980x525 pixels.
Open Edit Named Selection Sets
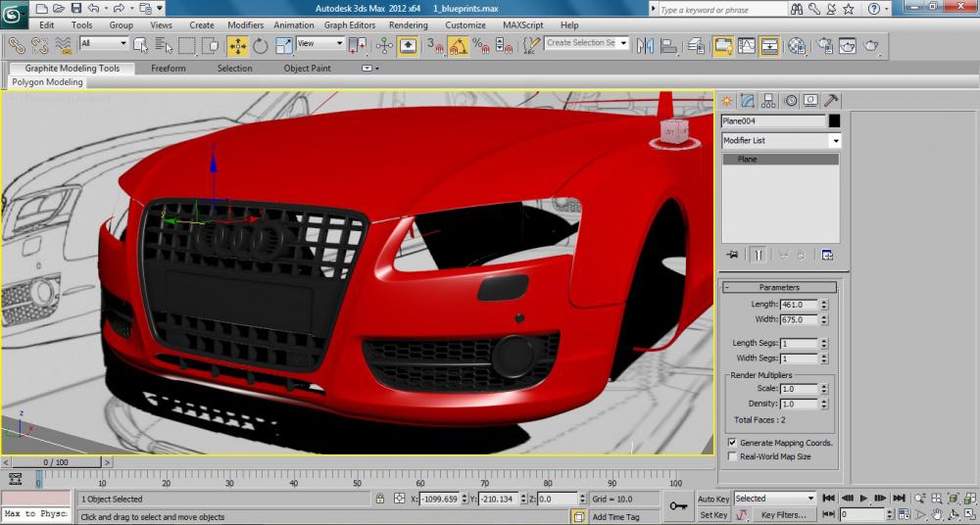(530, 45)
